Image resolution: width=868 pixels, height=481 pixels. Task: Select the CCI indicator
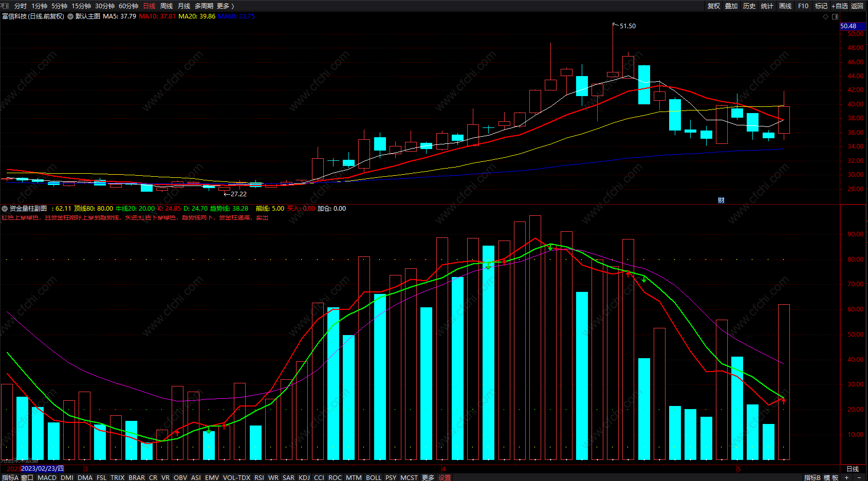(319, 477)
